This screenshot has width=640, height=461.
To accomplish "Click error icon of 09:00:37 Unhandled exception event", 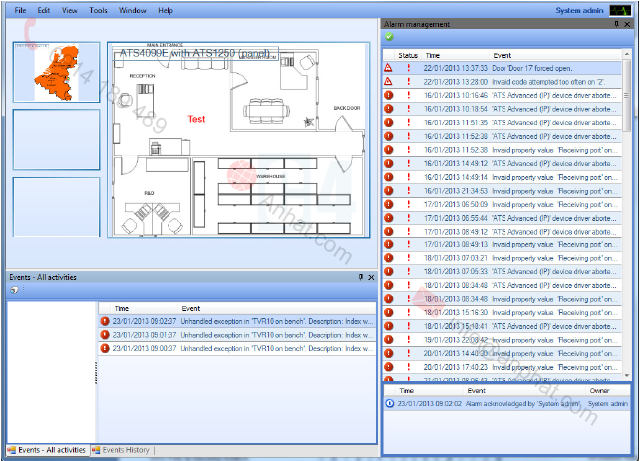I will tap(105, 348).
